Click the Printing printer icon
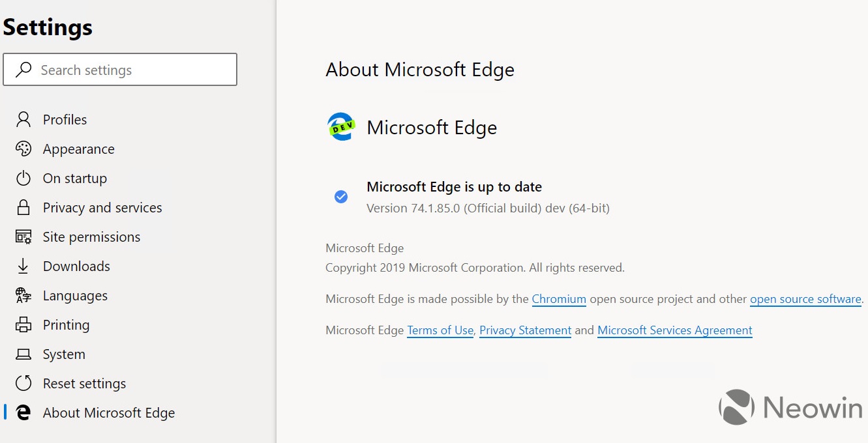 [x=23, y=324]
